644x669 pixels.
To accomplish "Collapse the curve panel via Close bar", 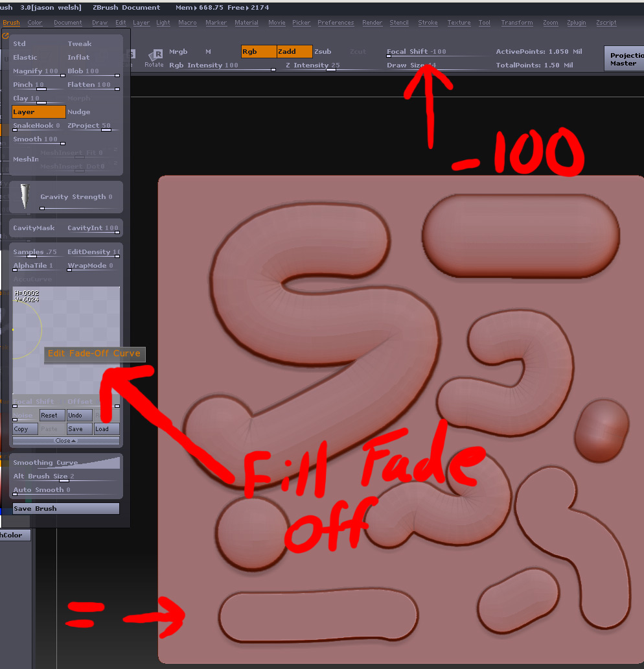I will click(x=65, y=440).
